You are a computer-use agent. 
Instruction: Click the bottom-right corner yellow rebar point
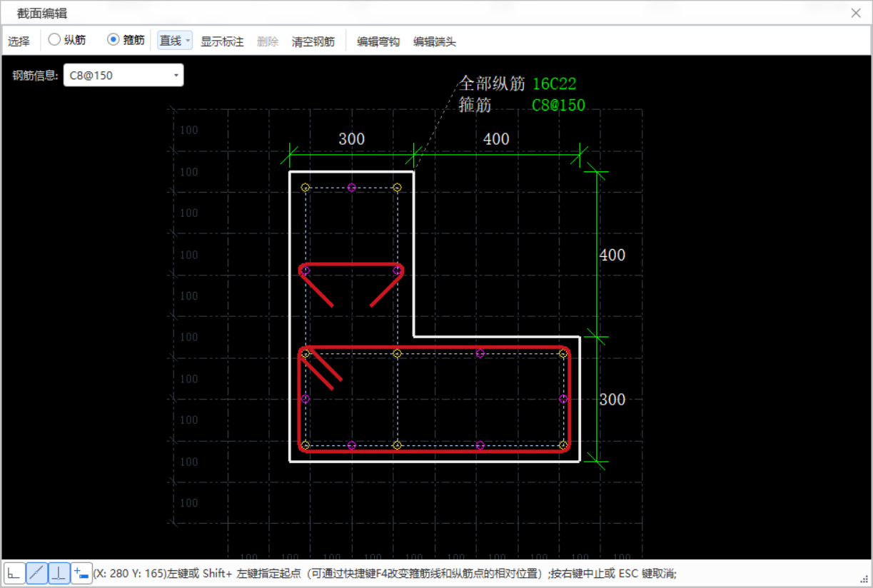click(563, 445)
